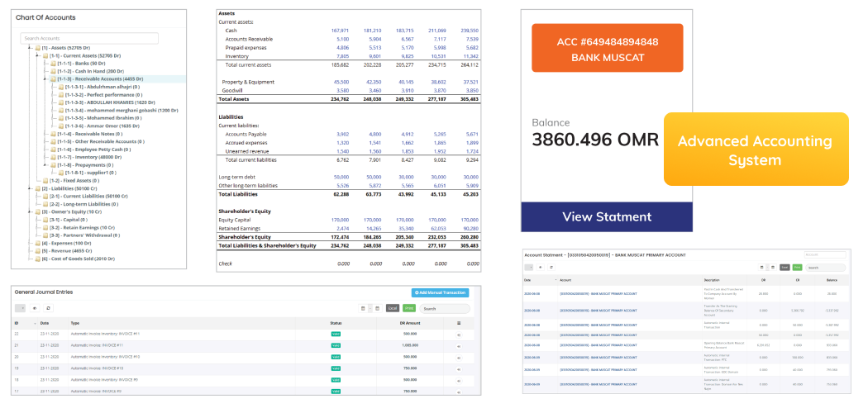Screen dimensions: 868x413
Task: Open action icon for journal entry 19
Action: point(458,369)
